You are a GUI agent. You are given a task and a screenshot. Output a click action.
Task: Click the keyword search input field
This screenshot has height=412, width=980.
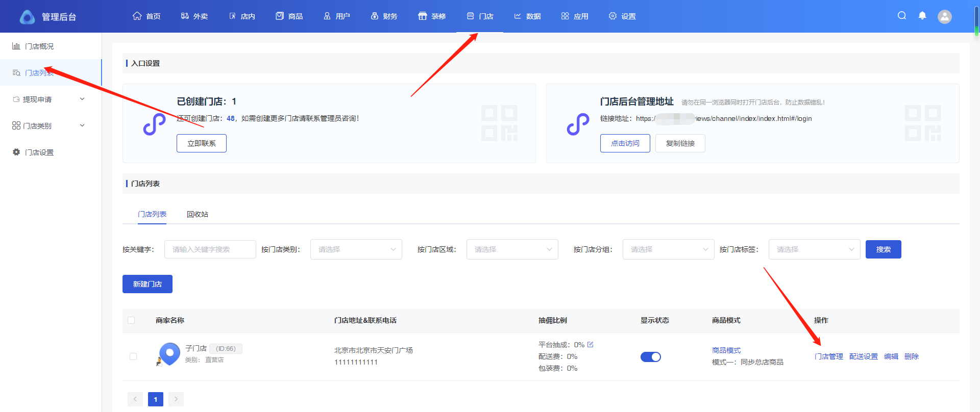210,249
